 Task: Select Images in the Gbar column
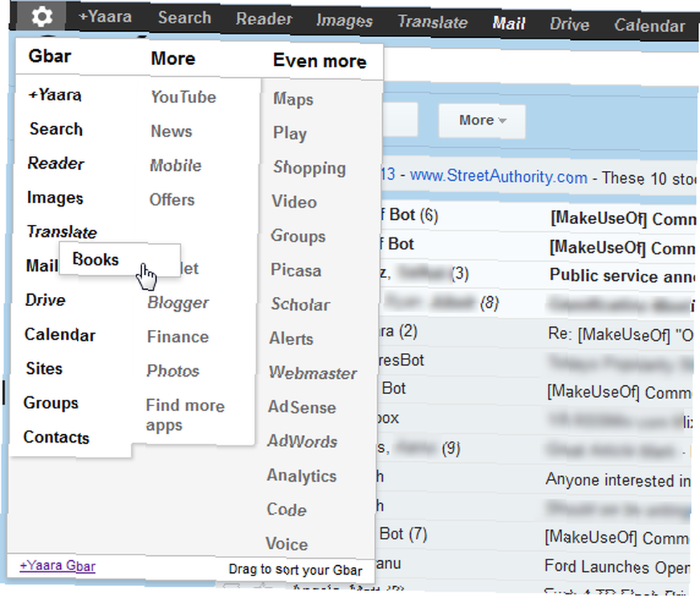coord(55,197)
